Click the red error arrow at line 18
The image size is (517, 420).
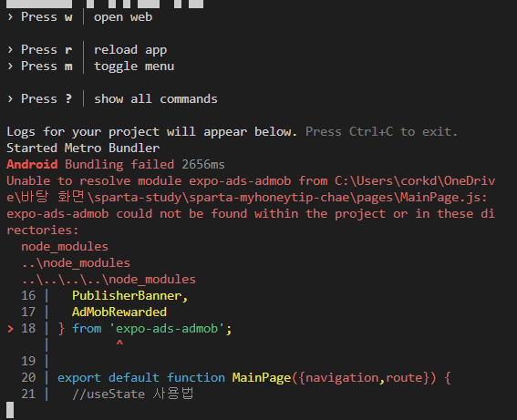pyautogui.click(x=11, y=328)
